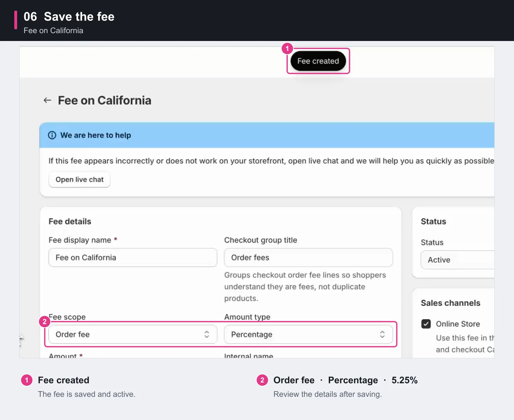Click the Save the fee step heading
This screenshot has width=514, height=420.
point(79,16)
